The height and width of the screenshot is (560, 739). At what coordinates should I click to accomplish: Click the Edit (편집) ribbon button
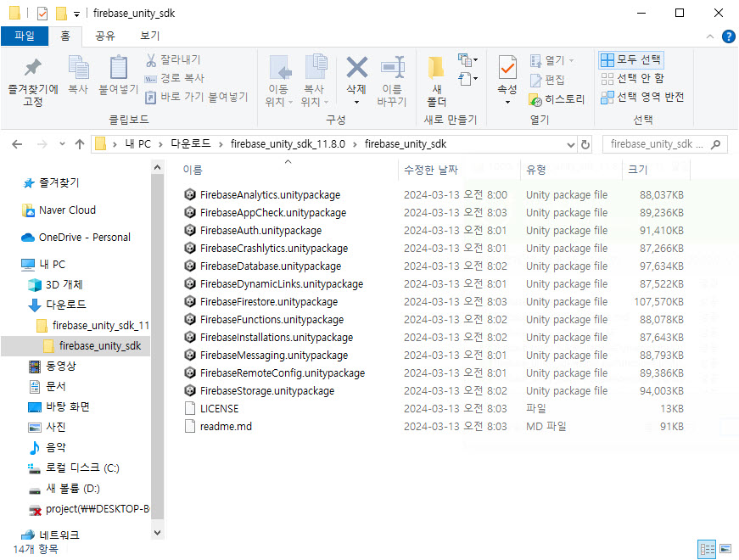547,80
